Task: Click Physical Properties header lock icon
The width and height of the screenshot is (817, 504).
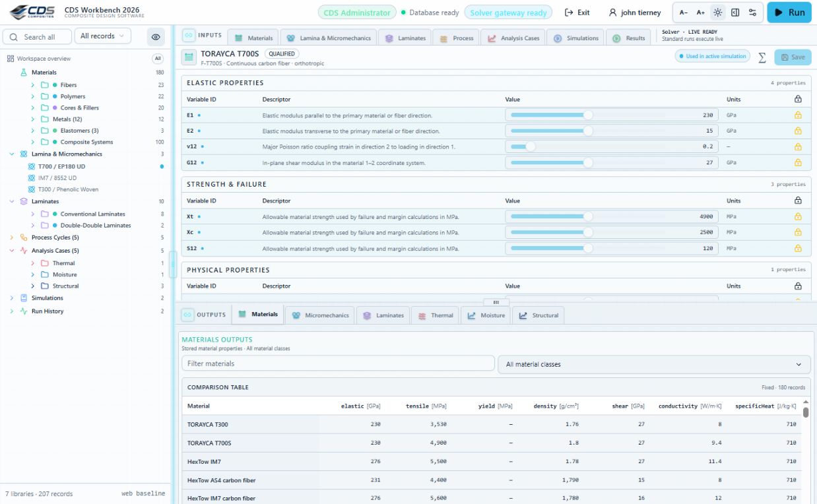Action: pos(798,286)
